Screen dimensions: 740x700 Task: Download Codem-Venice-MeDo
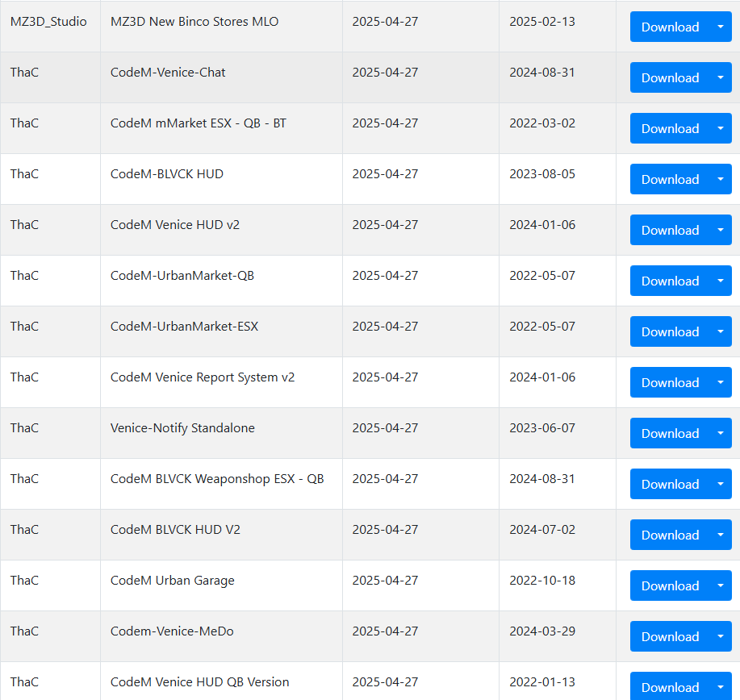point(670,636)
